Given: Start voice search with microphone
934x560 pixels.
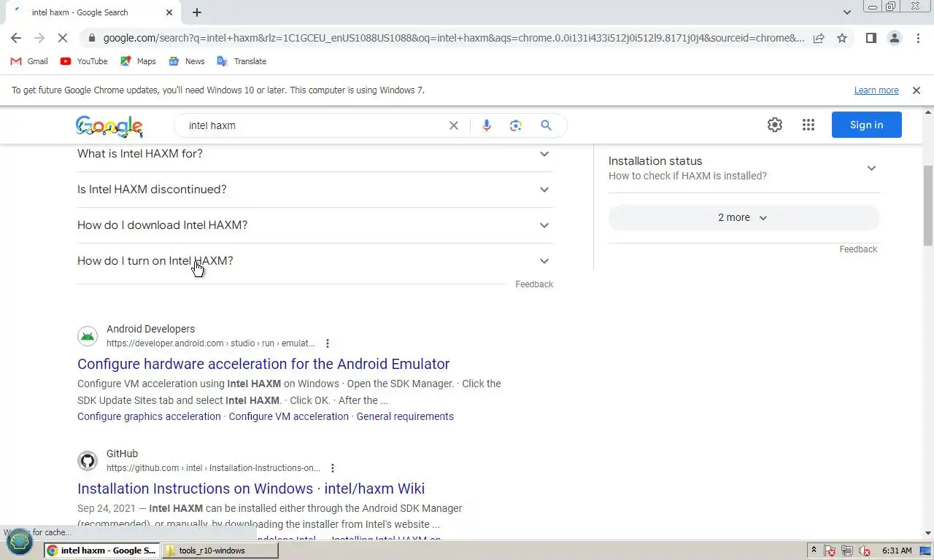Looking at the screenshot, I should 487,125.
